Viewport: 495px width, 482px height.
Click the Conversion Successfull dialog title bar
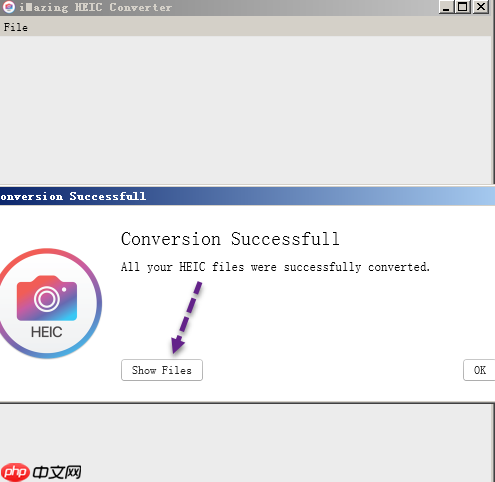(x=247, y=196)
